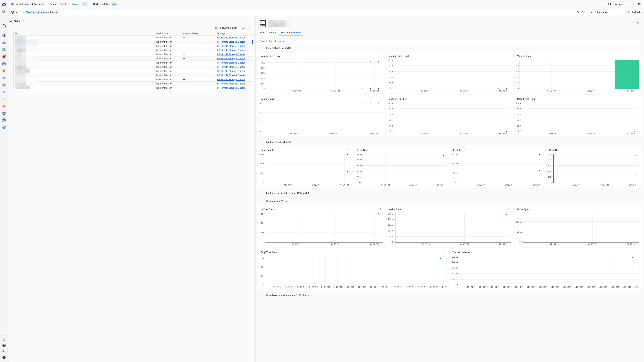Open the Kubernetes app in the sidebar
Viewport: 644px width, 362px height.
(x=4, y=92)
